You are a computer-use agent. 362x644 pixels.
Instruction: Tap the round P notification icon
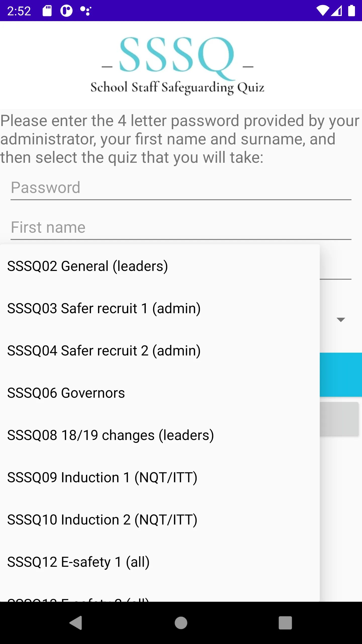point(66,11)
